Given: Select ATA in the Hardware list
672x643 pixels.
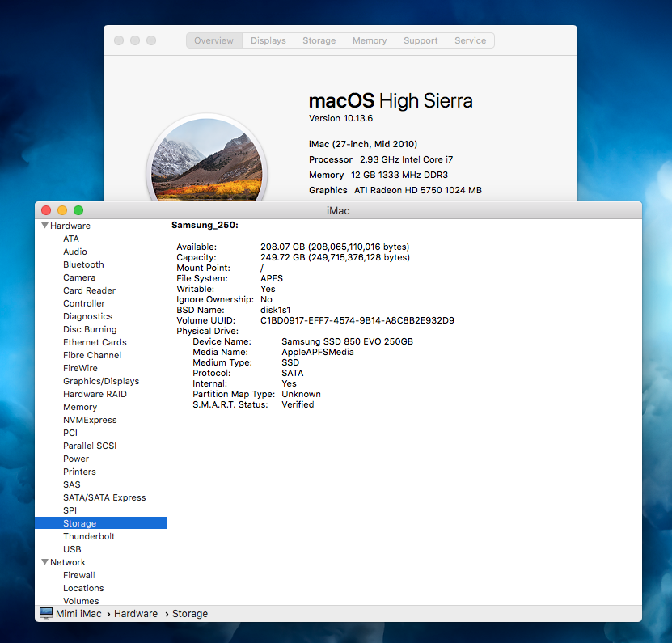Looking at the screenshot, I should pyautogui.click(x=71, y=239).
